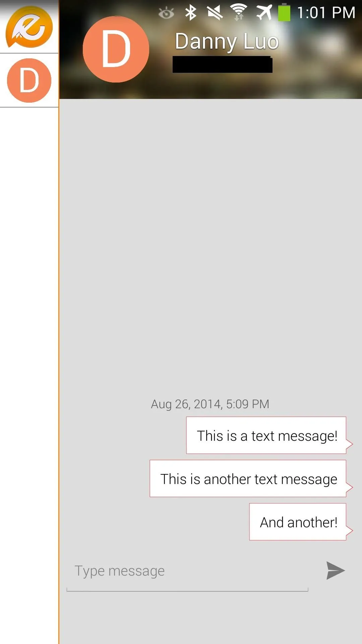
Task: Tap the 1:01 PM clock
Action: click(x=326, y=13)
